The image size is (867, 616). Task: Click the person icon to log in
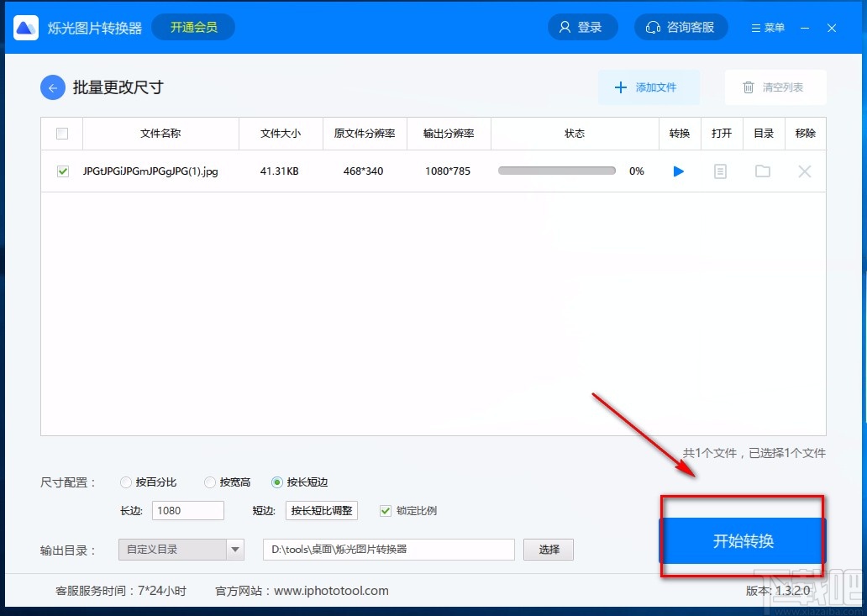pyautogui.click(x=563, y=26)
